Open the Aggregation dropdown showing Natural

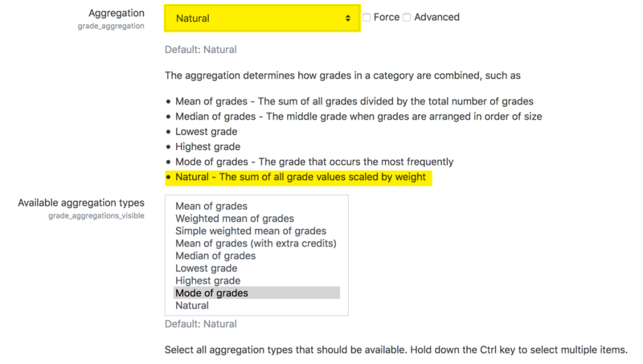(262, 18)
